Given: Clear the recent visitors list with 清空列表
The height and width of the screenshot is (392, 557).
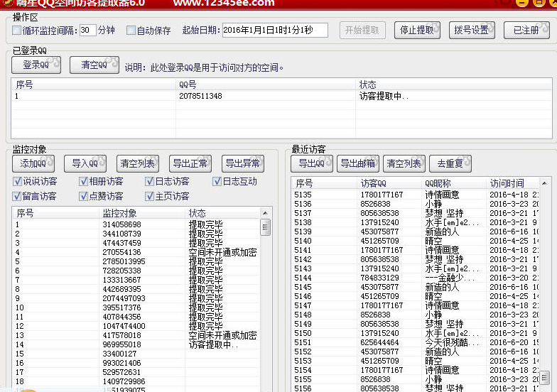Looking at the screenshot, I should [x=404, y=163].
